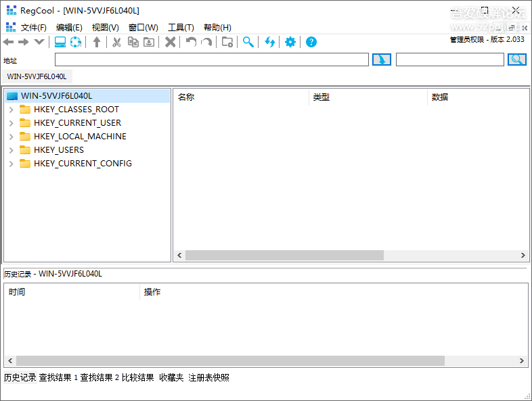Open help with the question mark icon
This screenshot has height=401, width=532.
tap(311, 42)
